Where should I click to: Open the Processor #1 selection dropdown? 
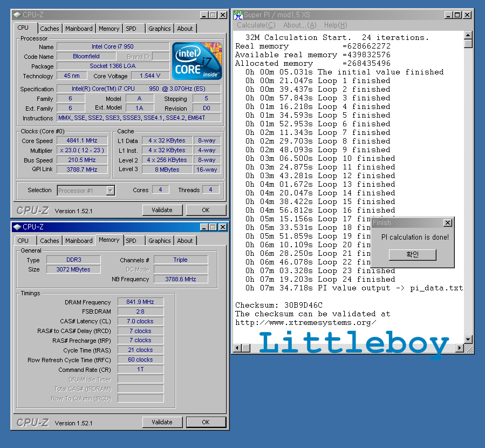111,191
